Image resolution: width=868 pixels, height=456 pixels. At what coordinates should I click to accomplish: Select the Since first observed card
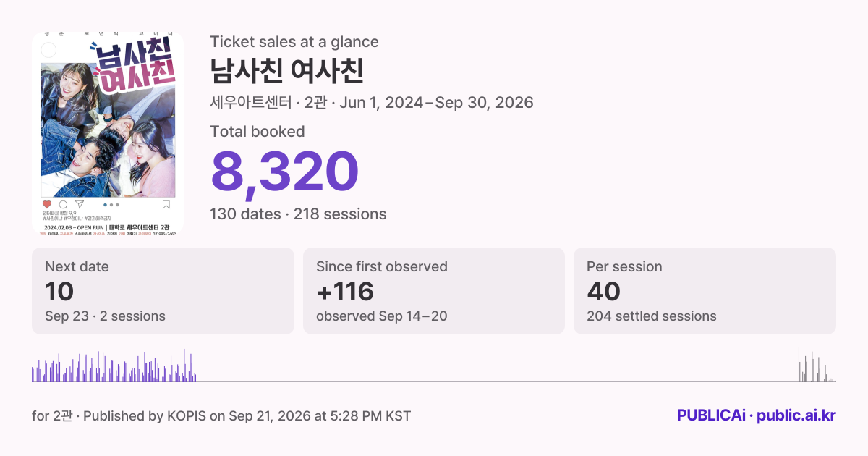pos(434,291)
